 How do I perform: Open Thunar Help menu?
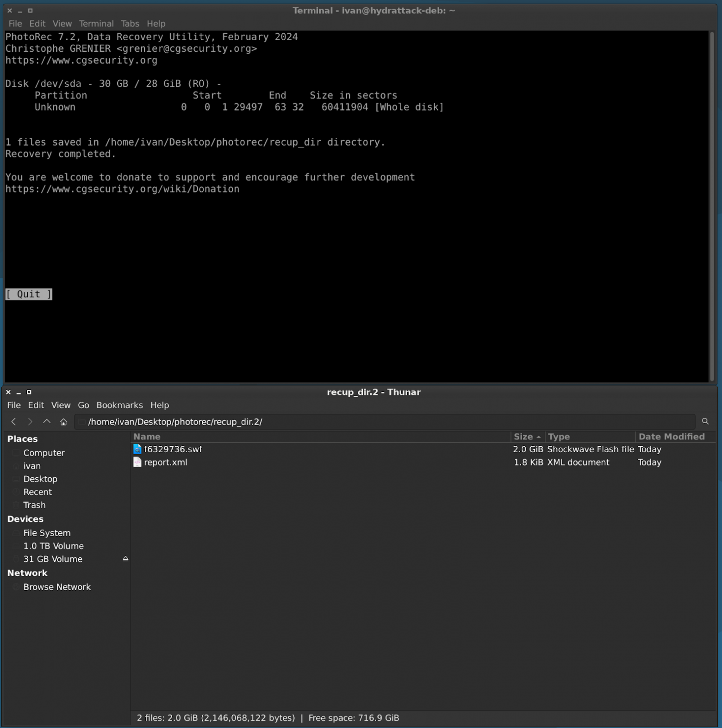pos(160,405)
